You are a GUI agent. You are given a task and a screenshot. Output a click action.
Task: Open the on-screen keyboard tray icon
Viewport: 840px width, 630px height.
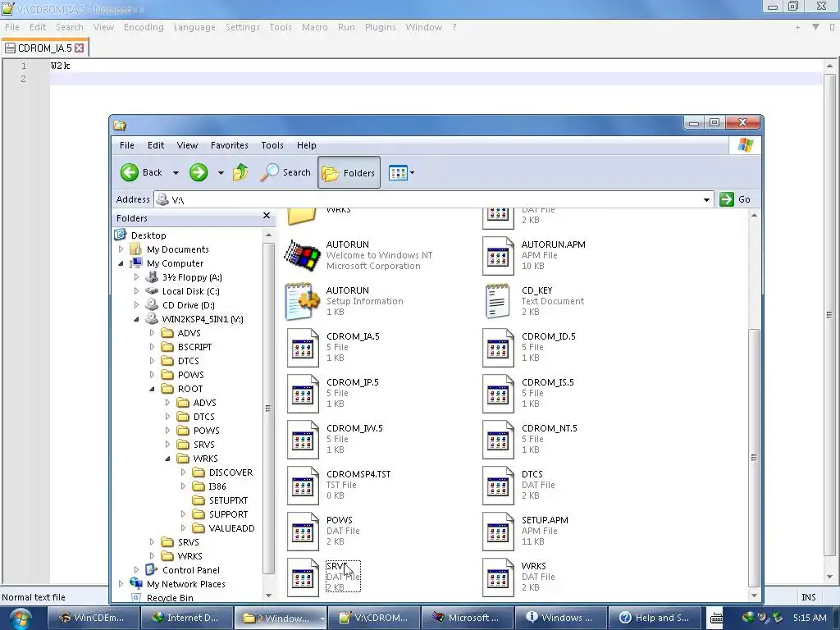point(716,619)
